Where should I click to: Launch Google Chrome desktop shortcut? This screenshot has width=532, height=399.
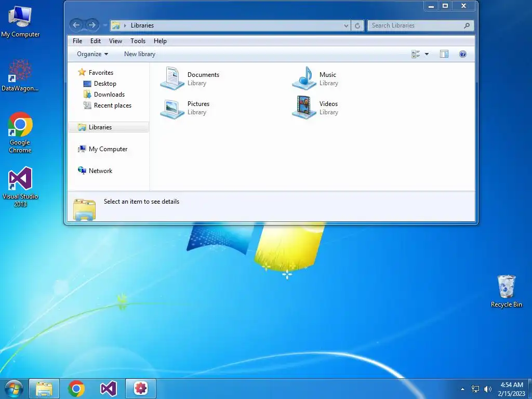20,132
